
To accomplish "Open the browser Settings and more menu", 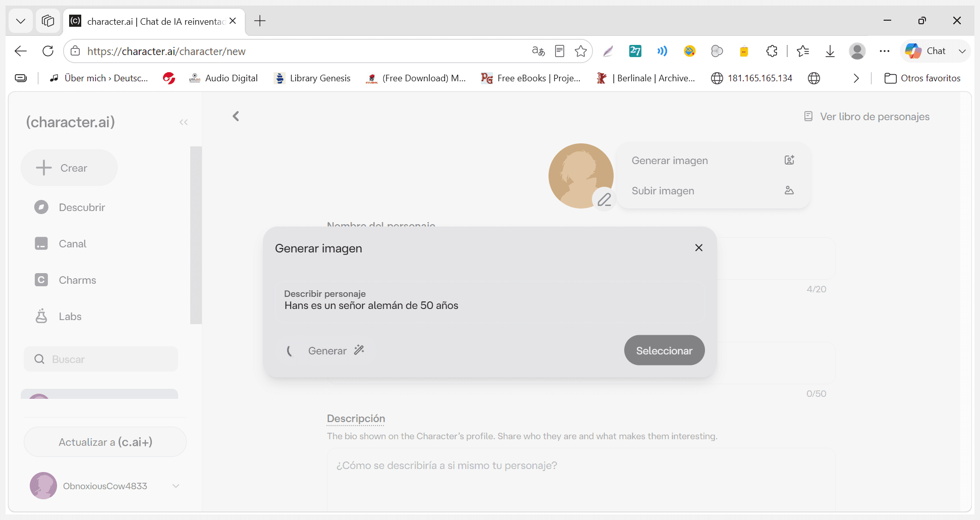I will (x=885, y=51).
